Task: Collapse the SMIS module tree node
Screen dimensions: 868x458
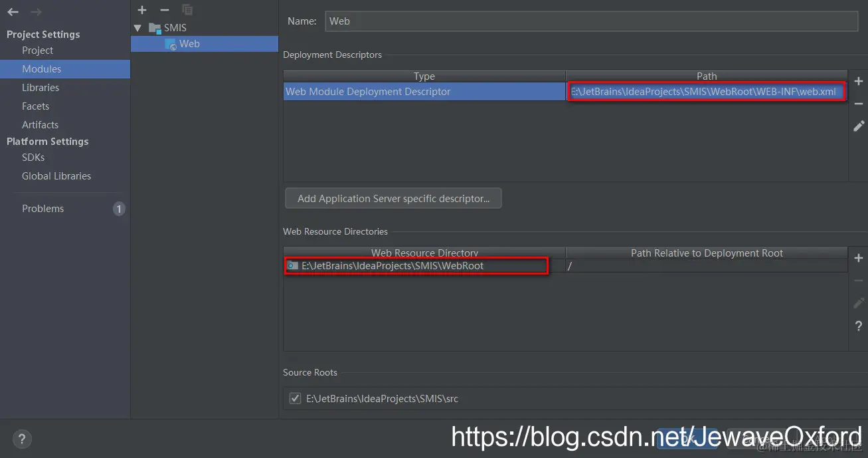Action: pos(137,28)
